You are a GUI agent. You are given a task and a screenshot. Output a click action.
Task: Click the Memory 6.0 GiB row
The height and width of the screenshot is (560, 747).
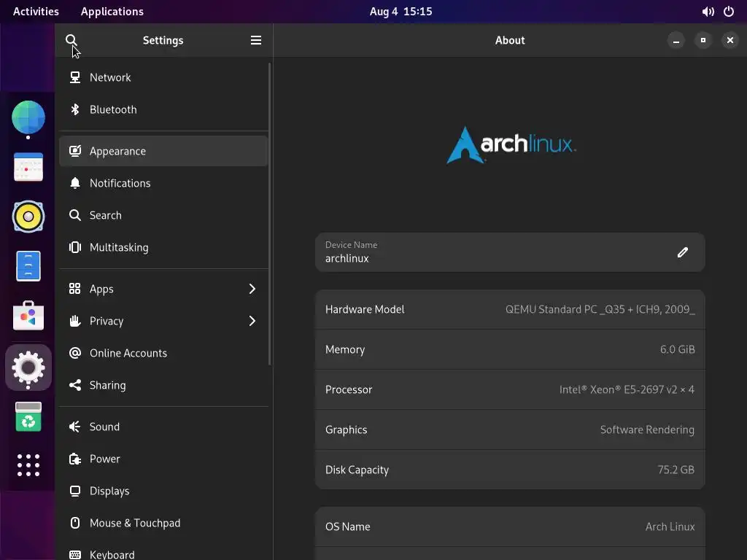tap(510, 349)
